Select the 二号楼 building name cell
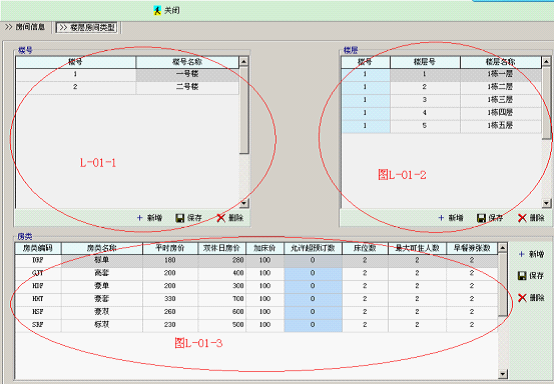The height and width of the screenshot is (384, 554). click(x=187, y=87)
